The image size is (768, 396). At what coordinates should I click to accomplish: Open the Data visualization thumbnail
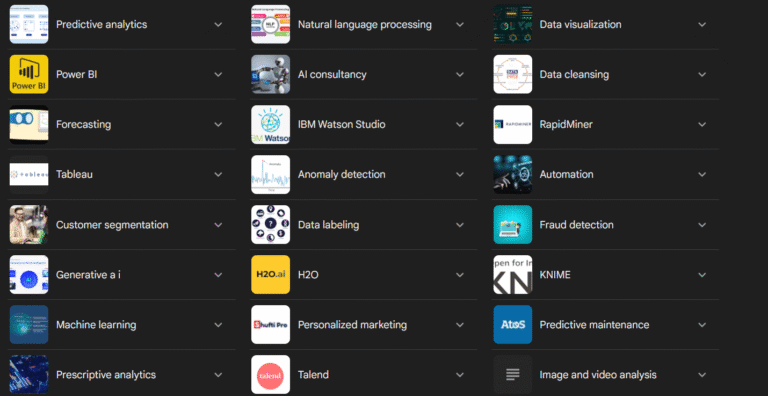(x=512, y=24)
